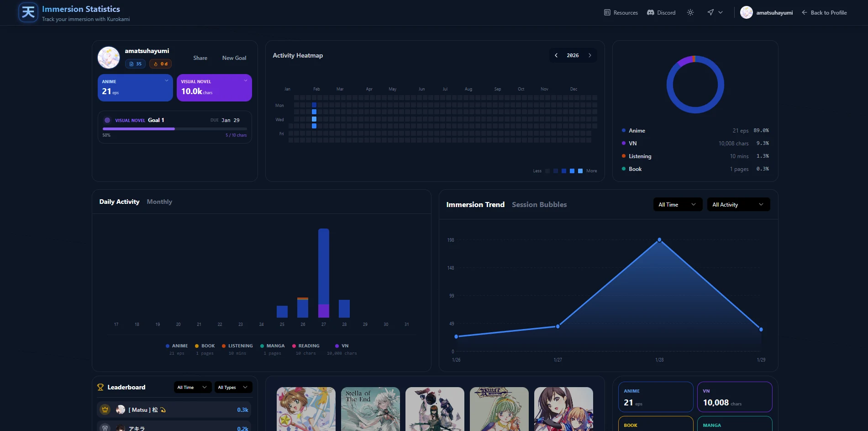
Task: Click the Visual Novel goal target icon
Action: 107,120
